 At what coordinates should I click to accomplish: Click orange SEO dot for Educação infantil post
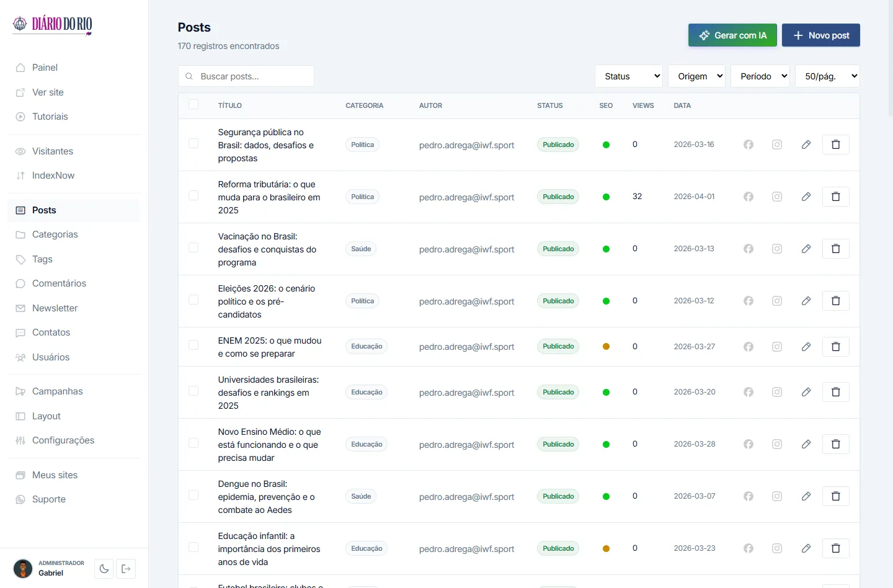(x=606, y=548)
